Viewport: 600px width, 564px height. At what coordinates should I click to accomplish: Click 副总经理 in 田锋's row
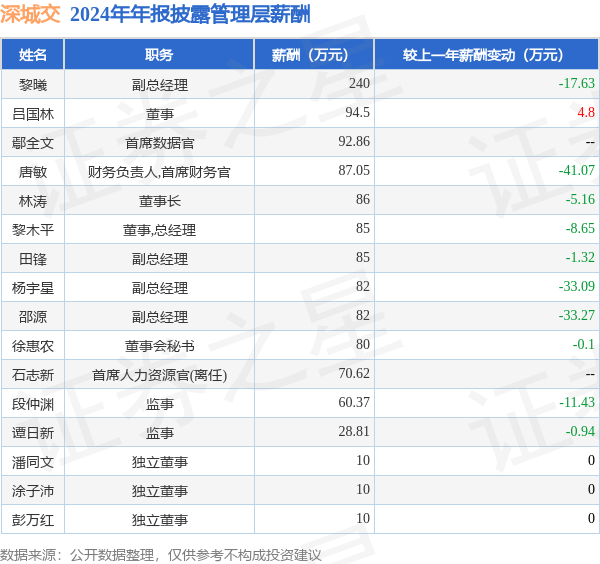[x=160, y=259]
